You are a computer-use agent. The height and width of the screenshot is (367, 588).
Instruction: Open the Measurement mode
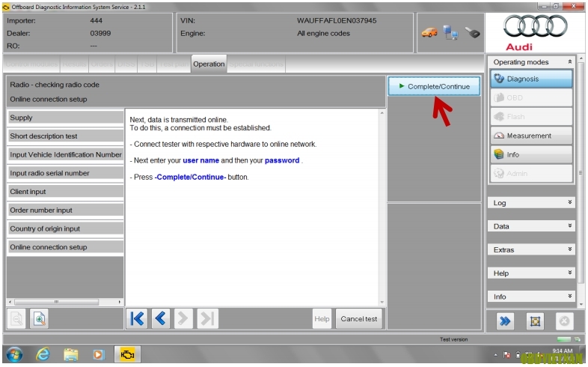click(x=531, y=136)
